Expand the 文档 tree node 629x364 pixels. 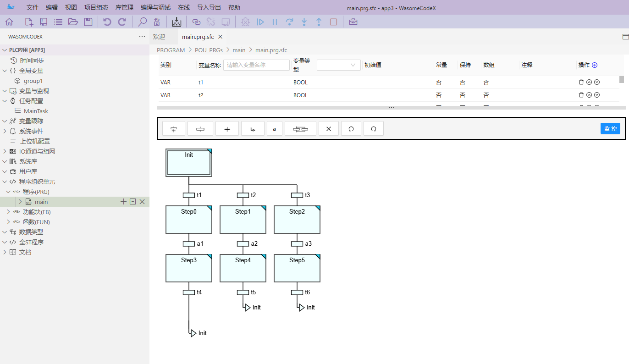pyautogui.click(x=5, y=252)
